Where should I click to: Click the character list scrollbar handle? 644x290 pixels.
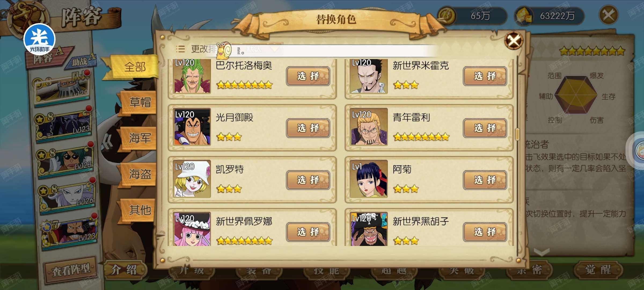point(517,134)
